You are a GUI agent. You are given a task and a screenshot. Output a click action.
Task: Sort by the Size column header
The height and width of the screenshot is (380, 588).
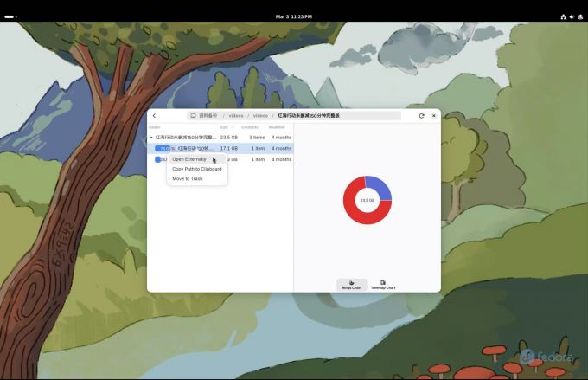tap(225, 127)
